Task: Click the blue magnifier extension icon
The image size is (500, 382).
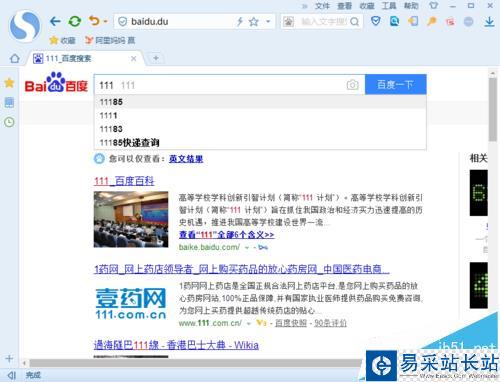Action: click(x=394, y=21)
